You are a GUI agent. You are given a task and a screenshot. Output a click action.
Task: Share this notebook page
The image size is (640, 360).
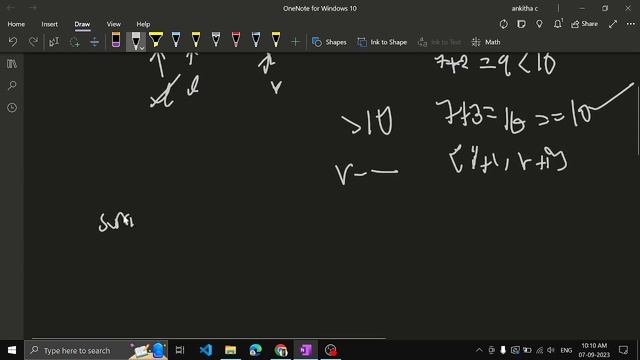(x=584, y=24)
